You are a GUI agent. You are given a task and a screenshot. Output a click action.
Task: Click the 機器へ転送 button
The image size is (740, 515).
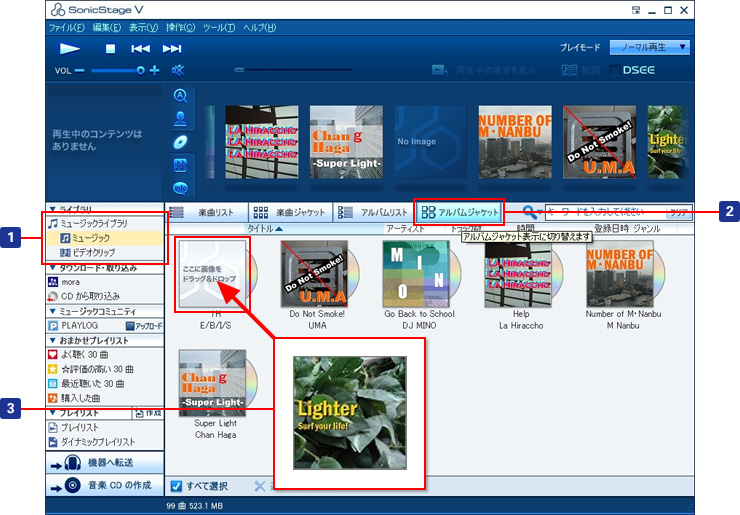(103, 463)
